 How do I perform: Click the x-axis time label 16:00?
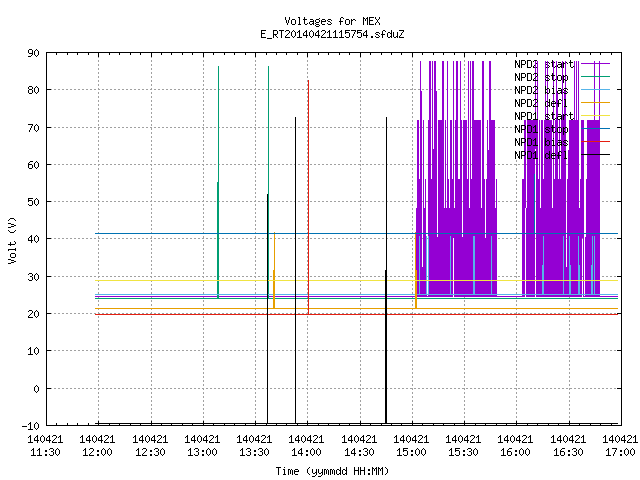pyautogui.click(x=516, y=453)
